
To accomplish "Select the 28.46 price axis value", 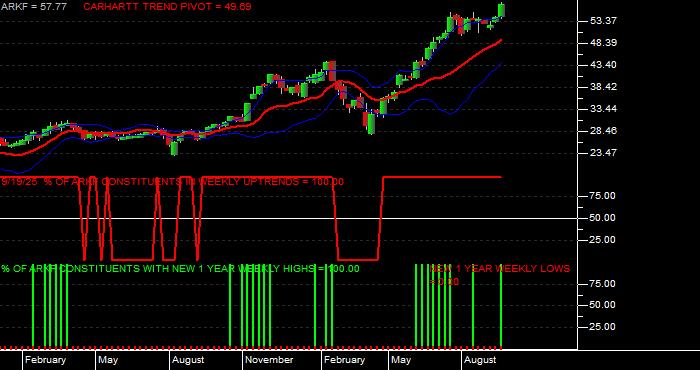I will click(x=603, y=131).
